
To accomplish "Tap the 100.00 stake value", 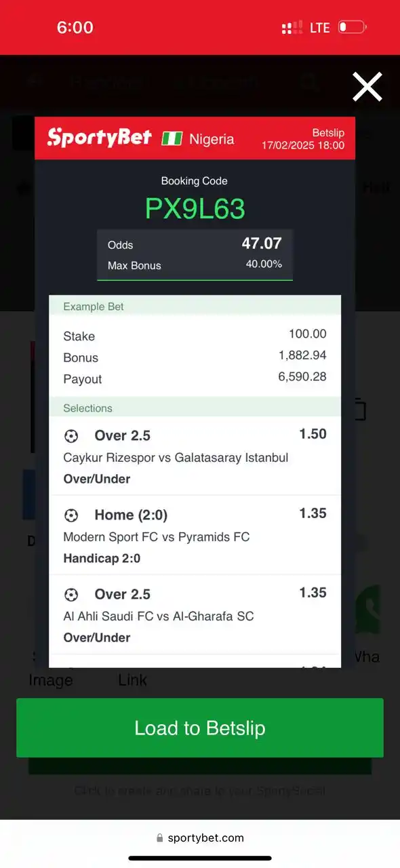I will (x=308, y=334).
